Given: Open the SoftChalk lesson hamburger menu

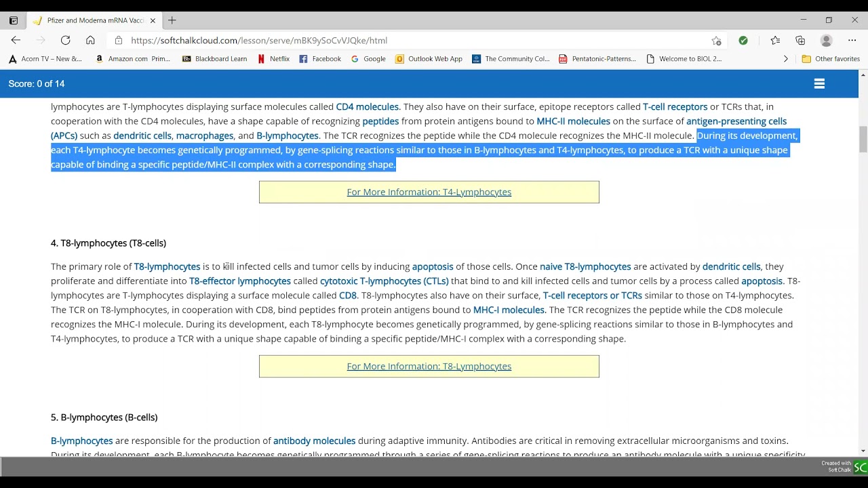Looking at the screenshot, I should coord(819,84).
